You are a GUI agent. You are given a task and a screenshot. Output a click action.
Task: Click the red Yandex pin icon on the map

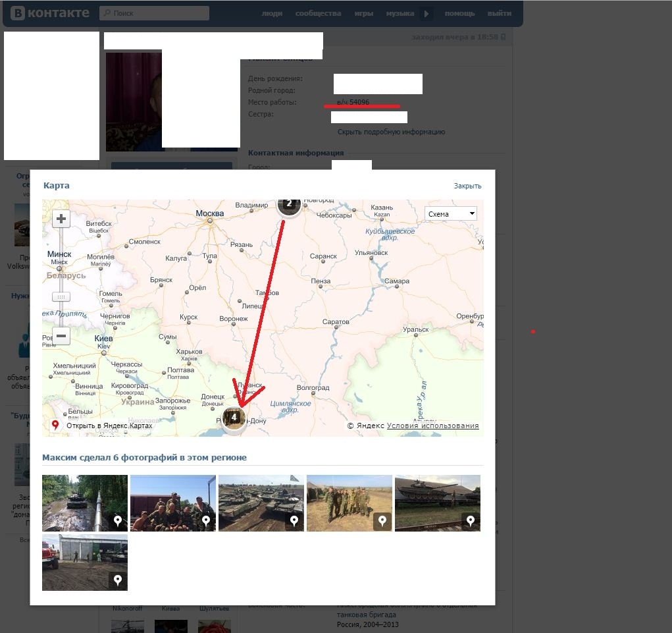point(55,425)
